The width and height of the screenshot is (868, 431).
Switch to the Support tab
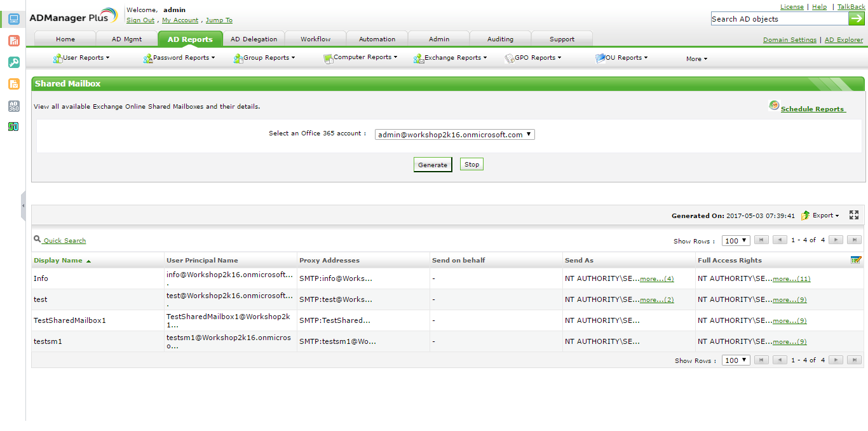point(562,39)
